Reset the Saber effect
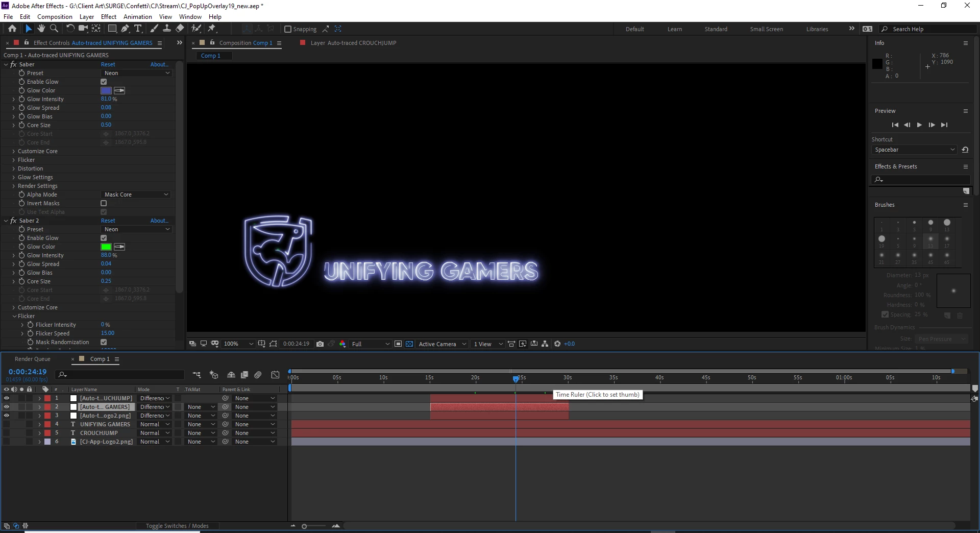 [x=108, y=64]
